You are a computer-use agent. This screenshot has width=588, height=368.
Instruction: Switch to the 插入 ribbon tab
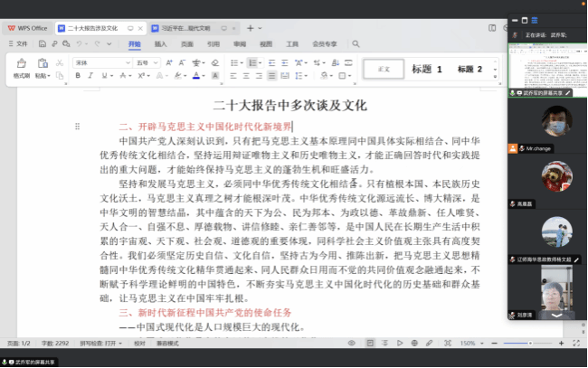click(161, 43)
